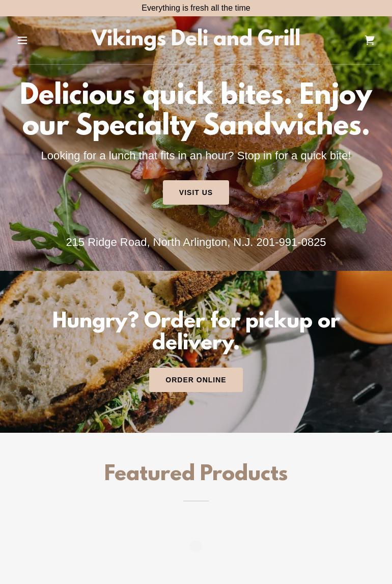Image resolution: width=392 pixels, height=584 pixels.
Task: Click the Featured Products heading
Action: 196,473
